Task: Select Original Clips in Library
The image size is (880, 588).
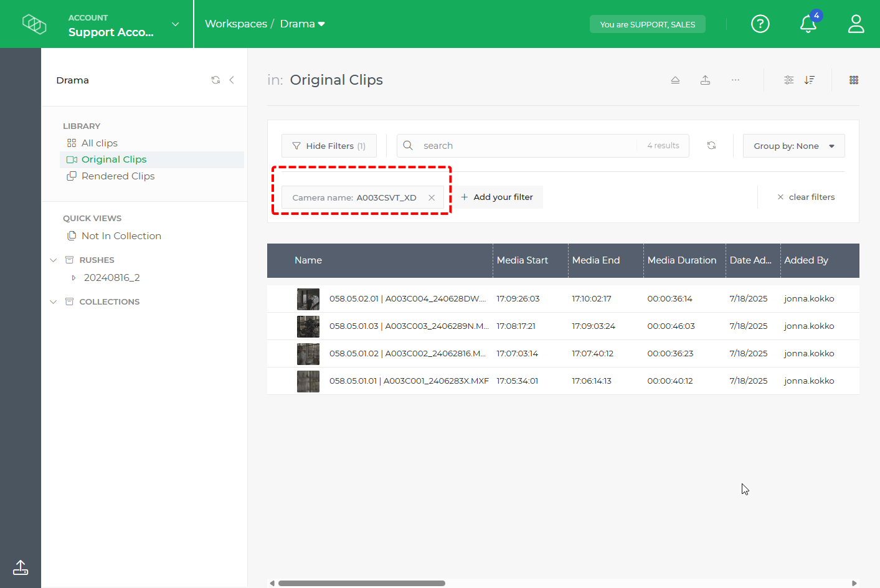Action: [151, 159]
